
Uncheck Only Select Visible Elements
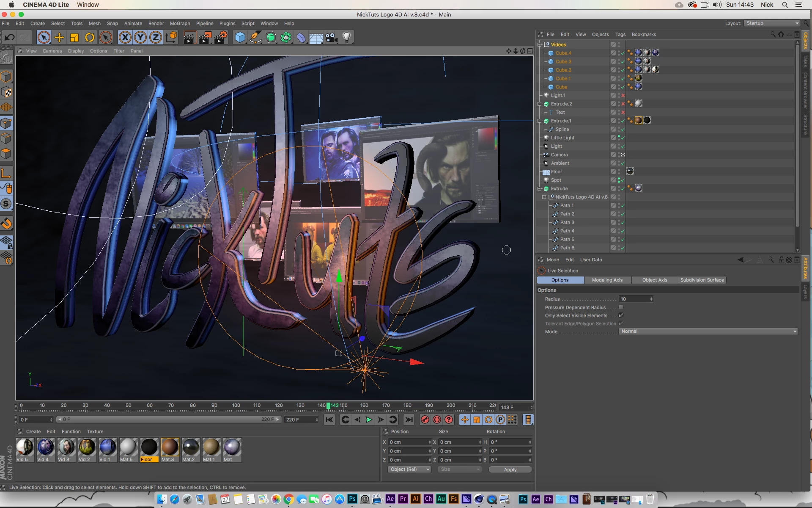[x=621, y=315]
